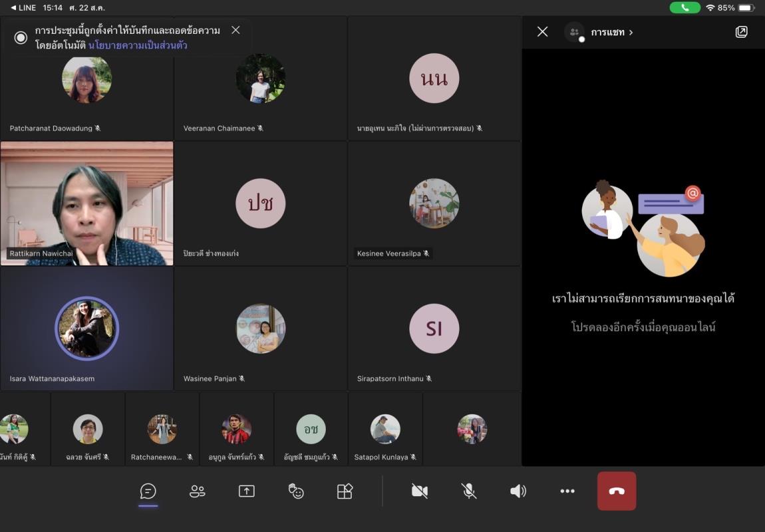Screen dimensions: 765x532
Task: Select Rattikarn Nawichai's video tile
Action: tap(87, 203)
